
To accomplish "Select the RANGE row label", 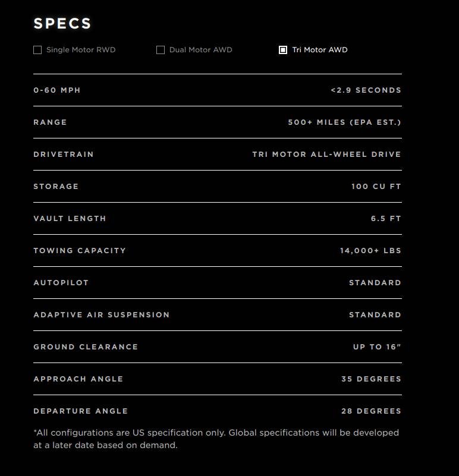I will pos(51,122).
